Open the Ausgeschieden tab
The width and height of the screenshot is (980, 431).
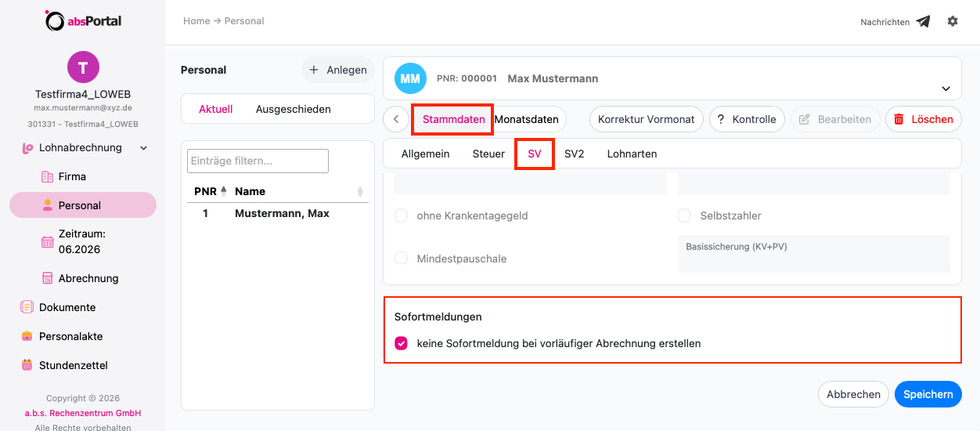[294, 109]
